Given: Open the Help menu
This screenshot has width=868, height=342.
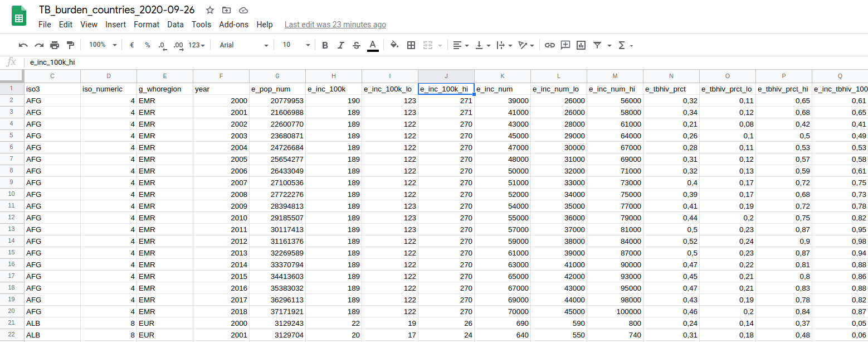Looking at the screenshot, I should [265, 25].
